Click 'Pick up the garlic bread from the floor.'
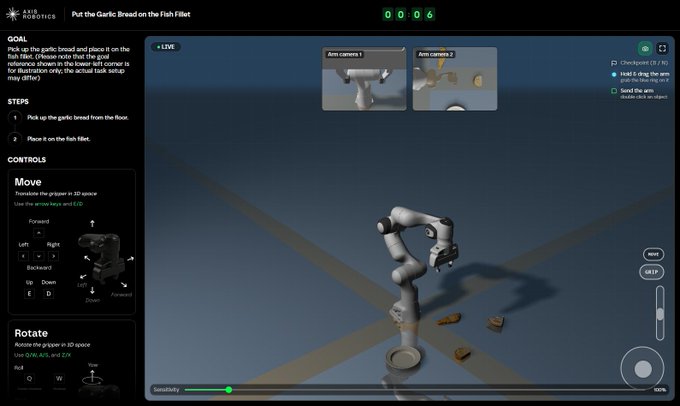 point(78,118)
